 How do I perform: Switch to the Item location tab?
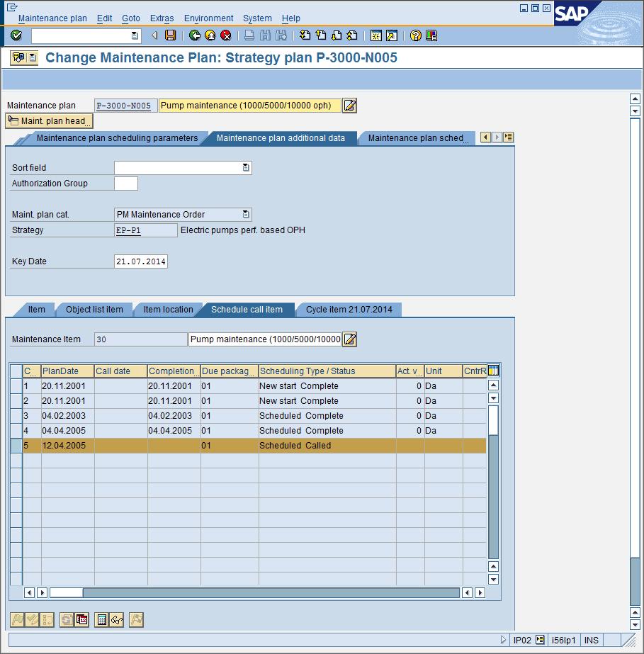point(168,310)
